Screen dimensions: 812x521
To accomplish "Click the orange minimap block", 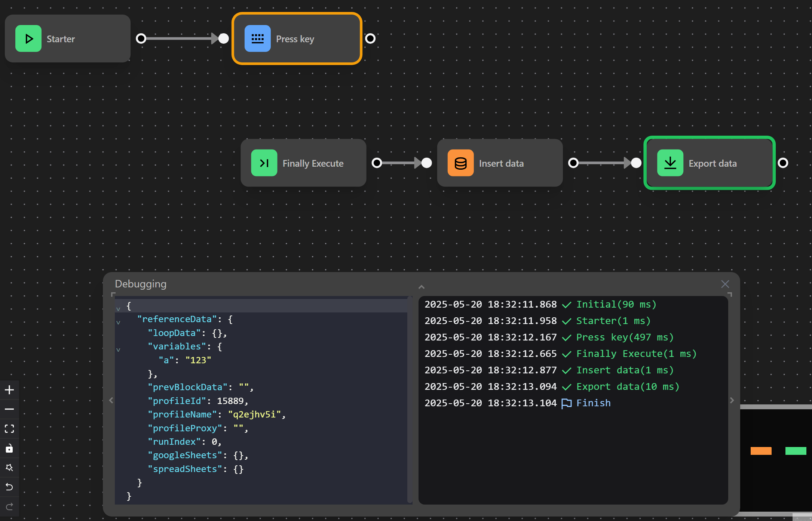I will click(761, 451).
